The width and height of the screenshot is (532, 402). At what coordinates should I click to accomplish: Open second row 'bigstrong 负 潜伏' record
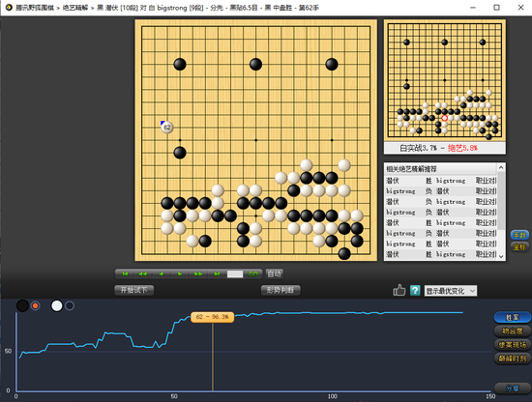coord(441,191)
